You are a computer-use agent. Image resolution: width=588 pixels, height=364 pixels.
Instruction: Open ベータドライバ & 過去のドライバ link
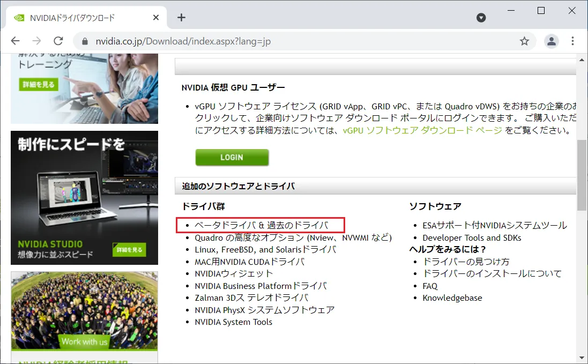262,225
